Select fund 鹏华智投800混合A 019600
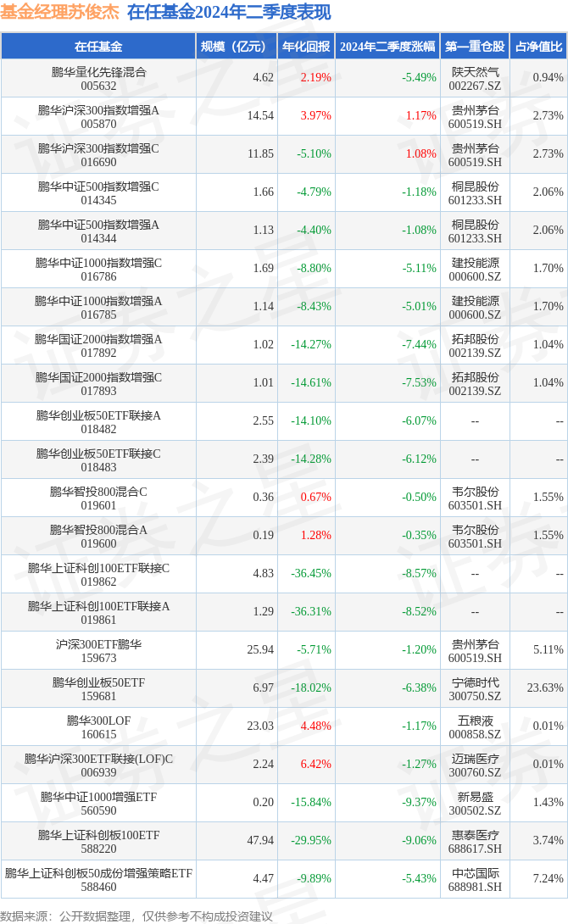 tap(98, 537)
